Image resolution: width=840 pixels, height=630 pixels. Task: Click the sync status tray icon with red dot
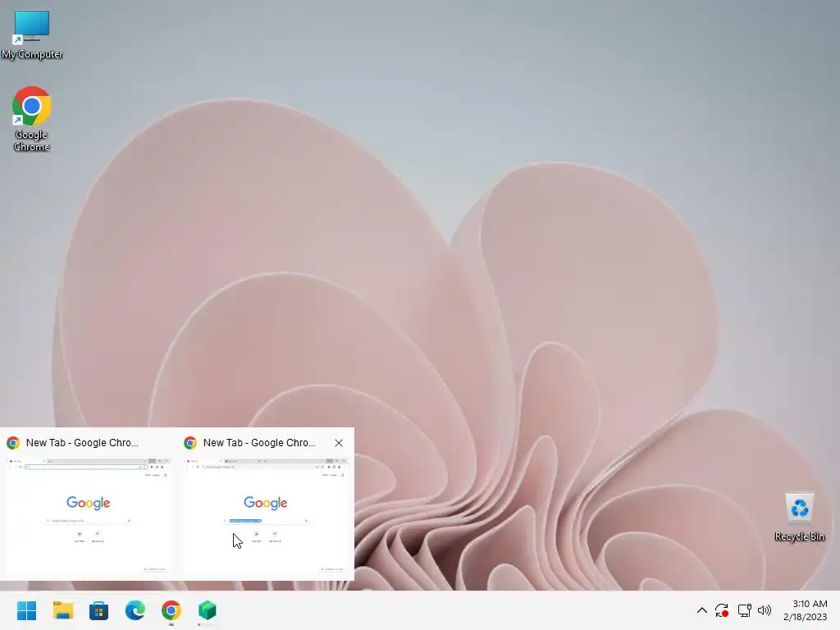(x=722, y=610)
